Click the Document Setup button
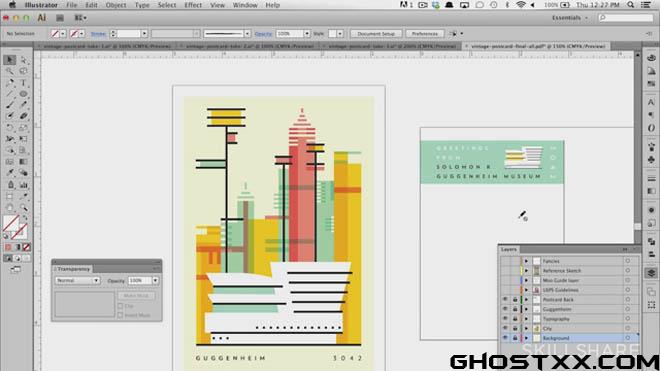The image size is (660, 371). (x=376, y=33)
